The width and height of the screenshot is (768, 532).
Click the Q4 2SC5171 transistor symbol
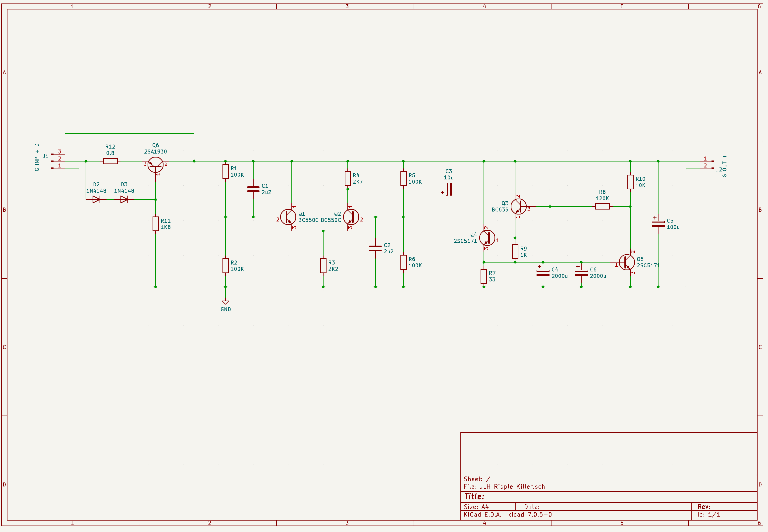[x=487, y=238]
